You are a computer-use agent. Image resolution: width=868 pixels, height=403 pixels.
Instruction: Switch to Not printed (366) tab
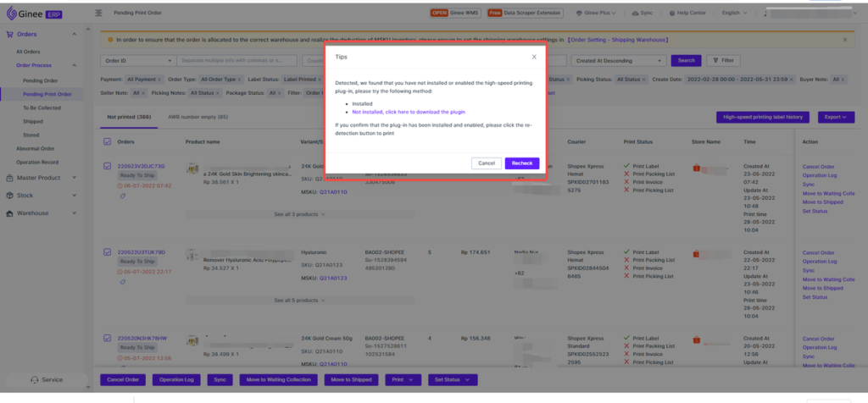coord(129,117)
